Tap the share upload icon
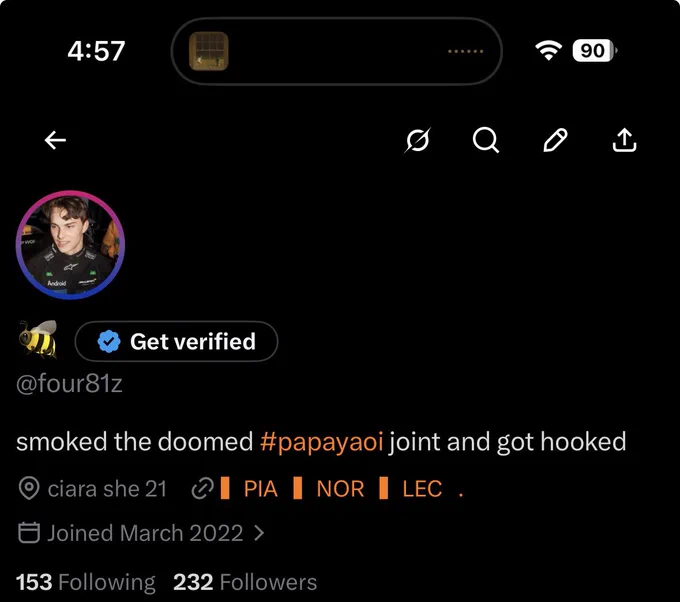Image resolution: width=680 pixels, height=602 pixels. click(624, 140)
